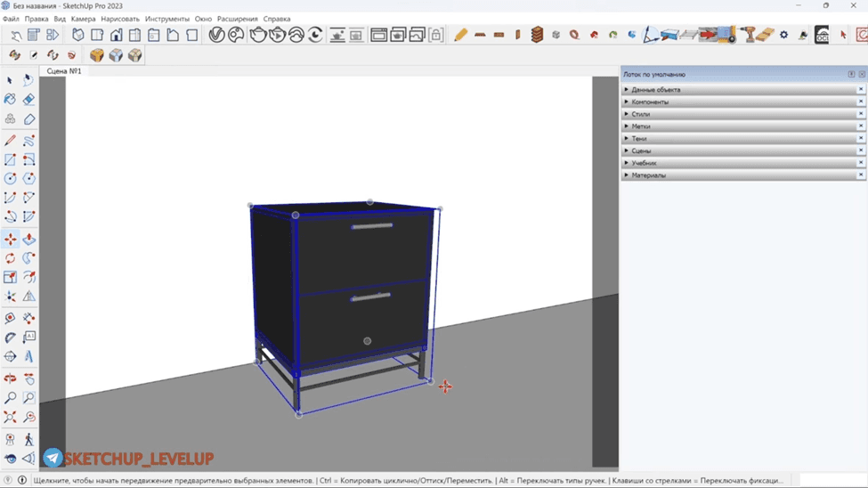Click the orange box component icon
The image size is (868, 488).
tap(97, 55)
